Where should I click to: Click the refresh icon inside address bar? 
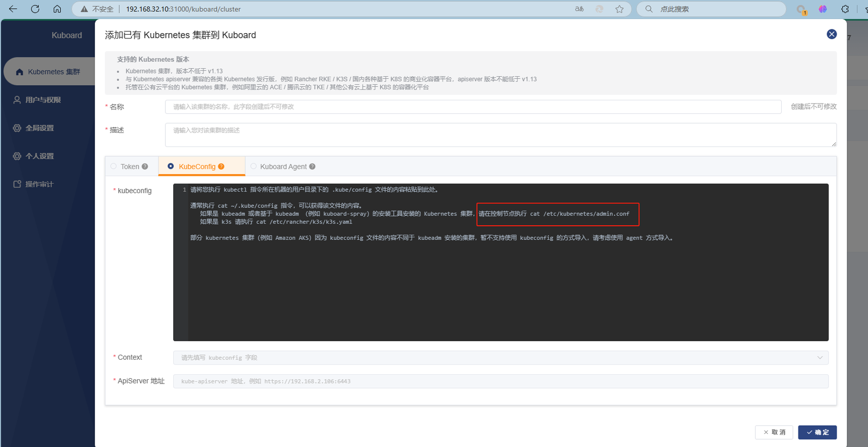pos(599,9)
